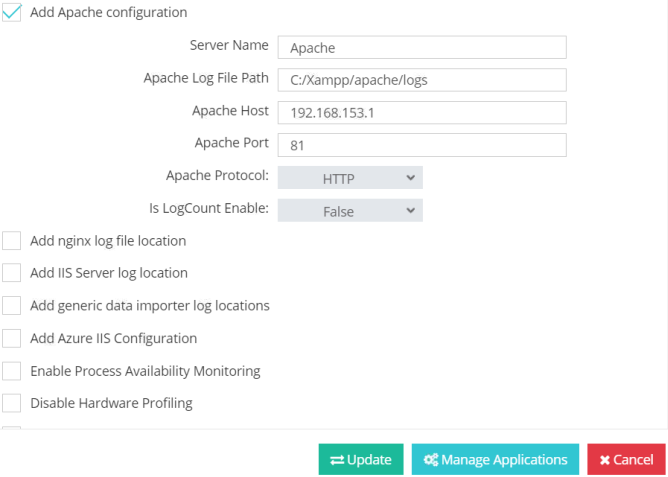The width and height of the screenshot is (668, 477).
Task: Click the Apache Host label
Action: click(x=230, y=111)
